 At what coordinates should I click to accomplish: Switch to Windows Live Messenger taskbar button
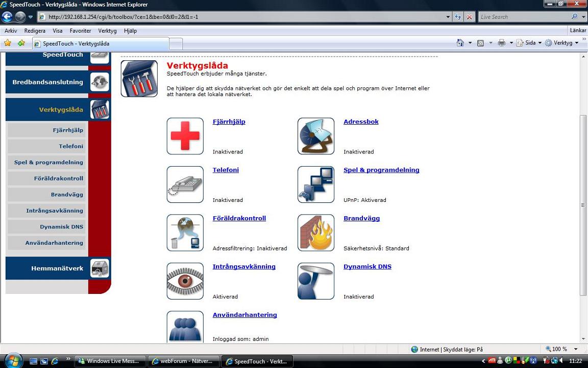tap(110, 361)
